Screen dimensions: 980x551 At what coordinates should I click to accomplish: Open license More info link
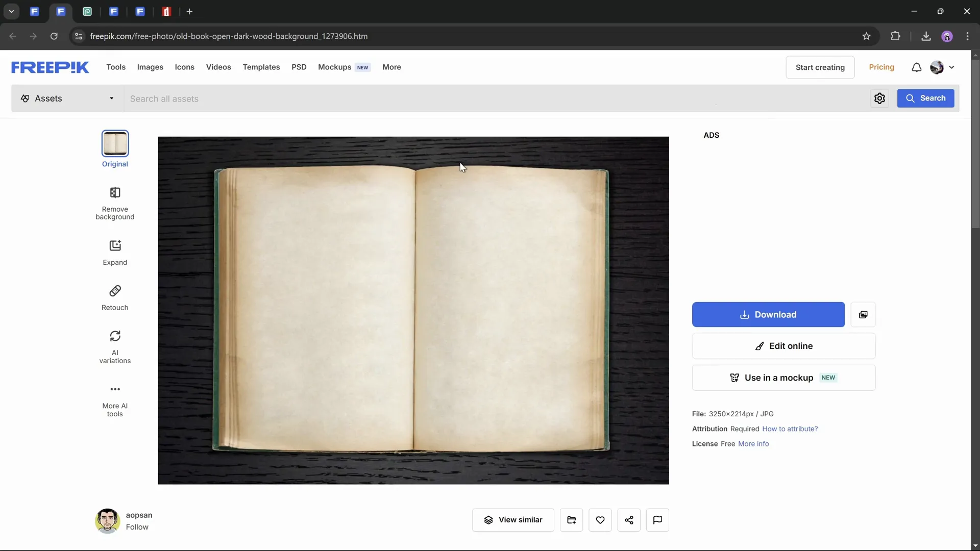(x=753, y=444)
